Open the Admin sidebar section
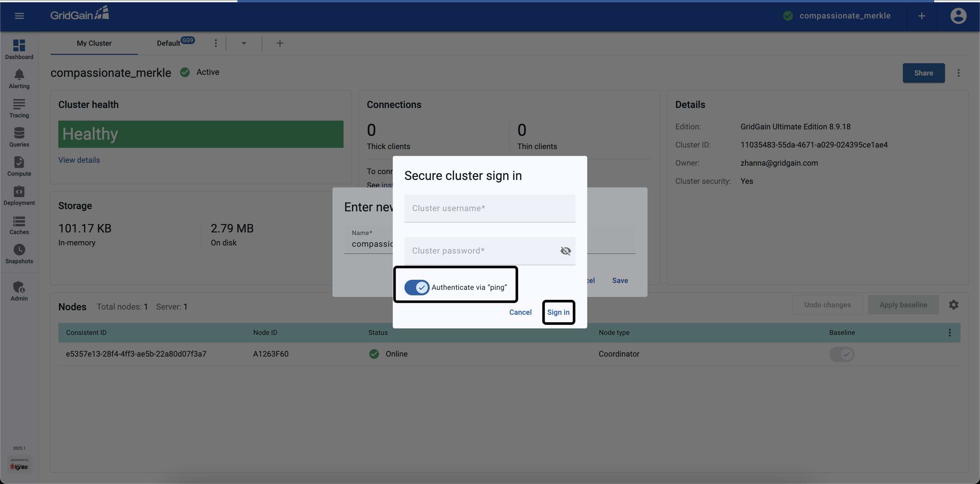 (19, 291)
